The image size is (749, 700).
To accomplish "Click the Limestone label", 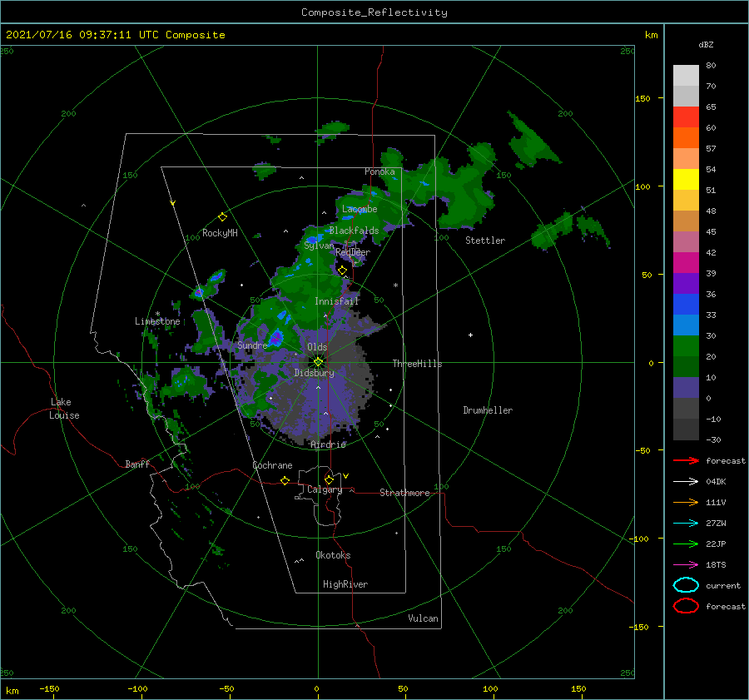I will click(157, 321).
